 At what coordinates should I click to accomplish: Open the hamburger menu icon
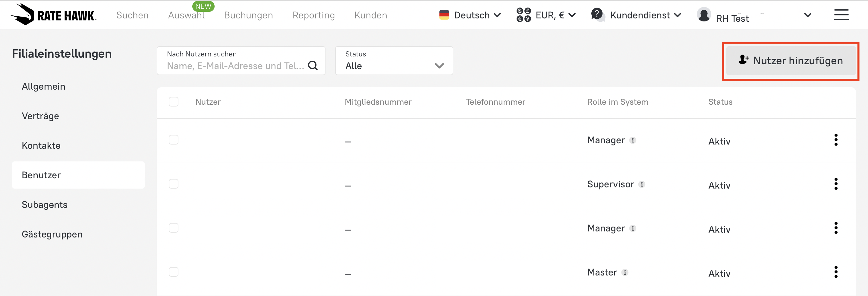pos(841,15)
